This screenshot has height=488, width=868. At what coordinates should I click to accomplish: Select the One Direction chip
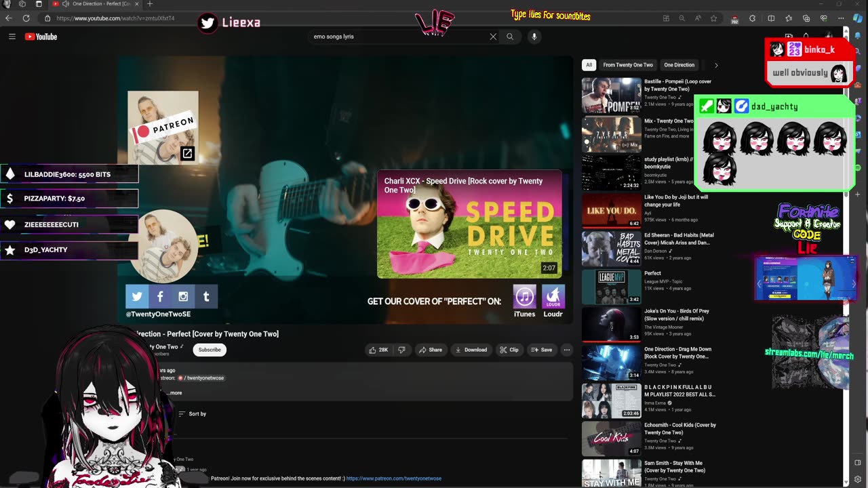point(679,65)
